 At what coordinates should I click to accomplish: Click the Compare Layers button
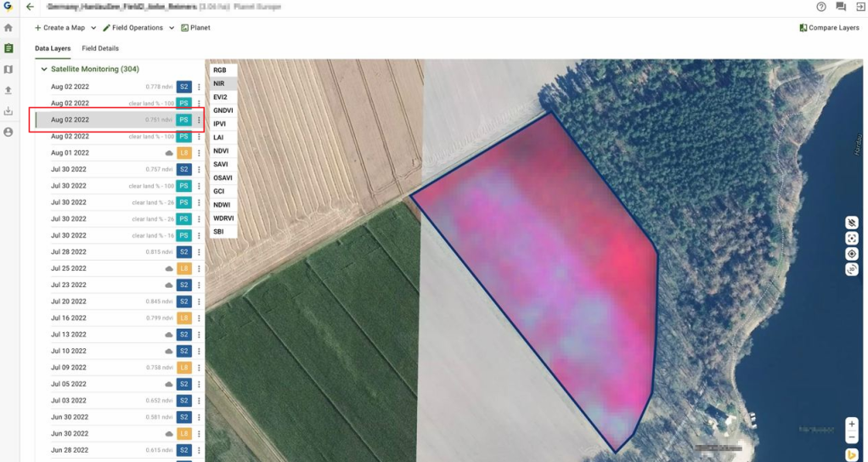tap(829, 28)
